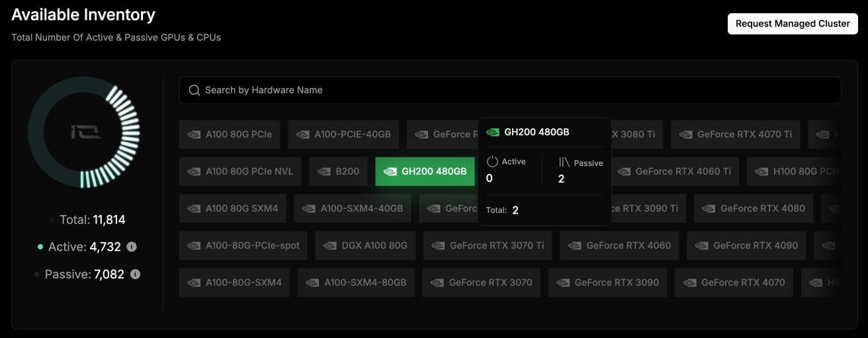Select the GeForce RTX 4070 Ti chip
Screen dimensions: 868x338
tap(736, 134)
